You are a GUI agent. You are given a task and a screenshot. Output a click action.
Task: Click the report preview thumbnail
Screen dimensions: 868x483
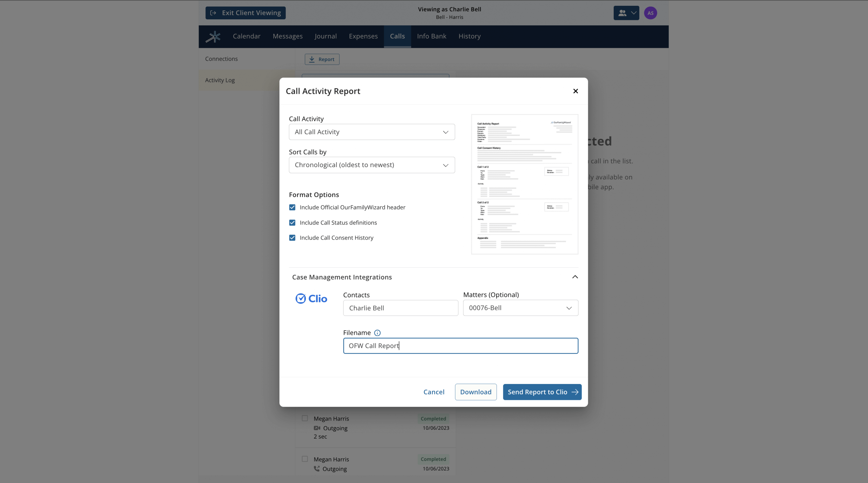(x=524, y=184)
